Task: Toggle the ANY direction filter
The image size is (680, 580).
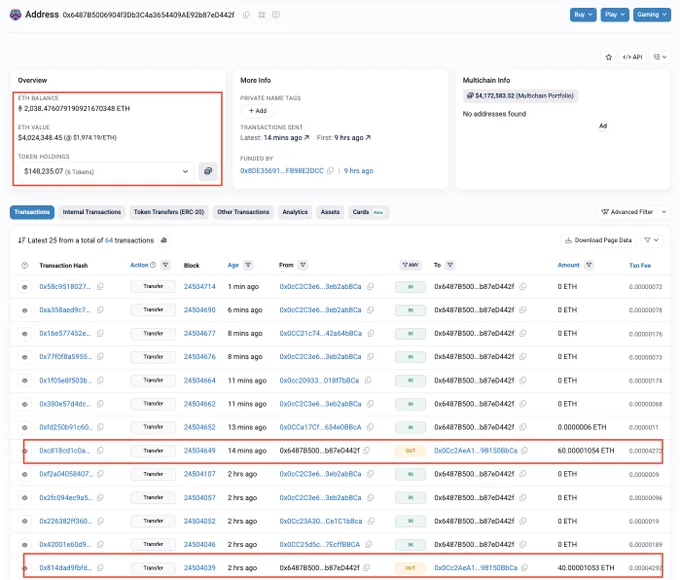Action: click(410, 265)
